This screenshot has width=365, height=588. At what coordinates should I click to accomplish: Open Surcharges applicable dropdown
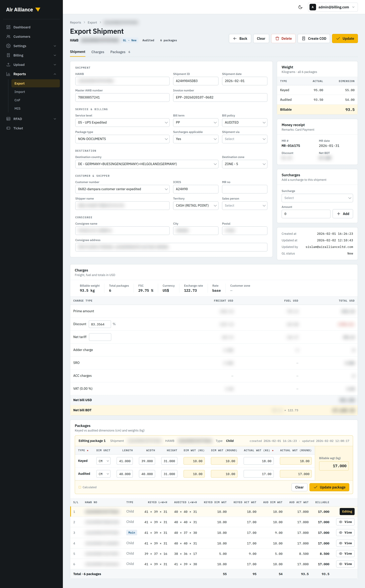tap(196, 139)
